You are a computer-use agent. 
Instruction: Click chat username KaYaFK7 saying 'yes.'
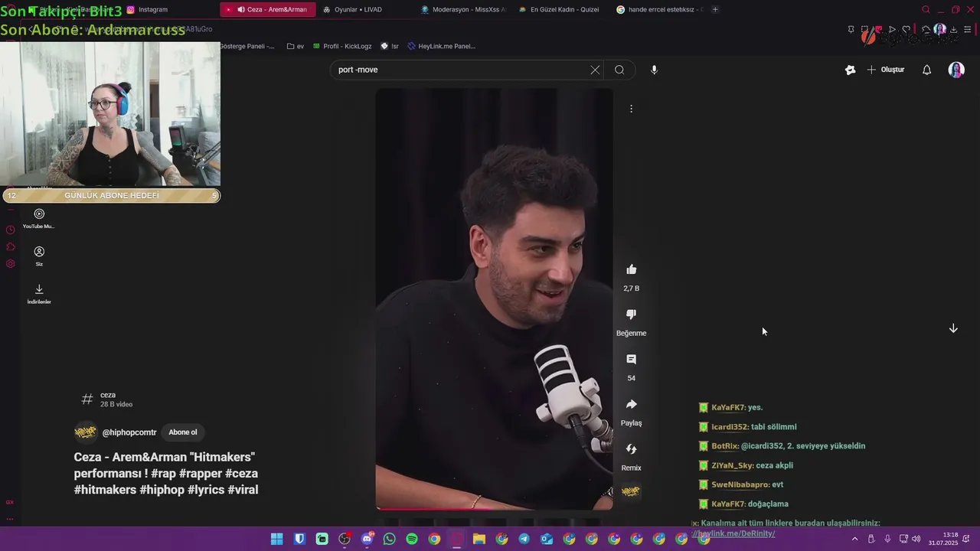click(728, 408)
